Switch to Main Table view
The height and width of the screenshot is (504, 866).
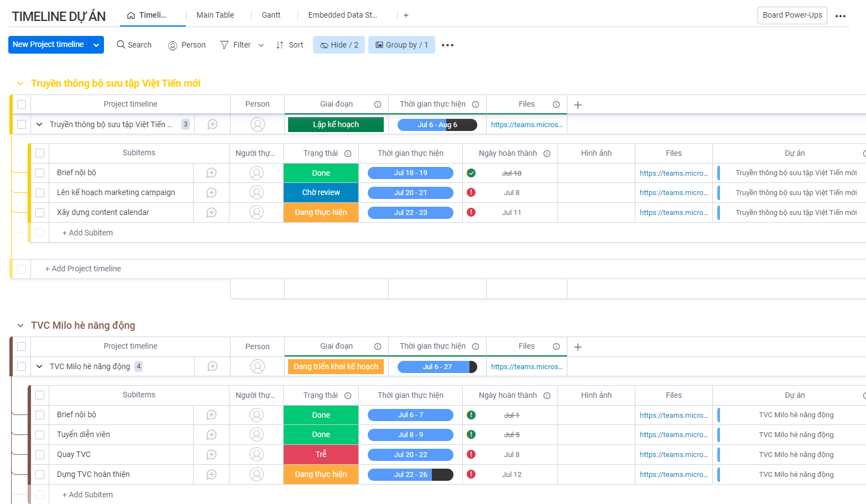(215, 15)
